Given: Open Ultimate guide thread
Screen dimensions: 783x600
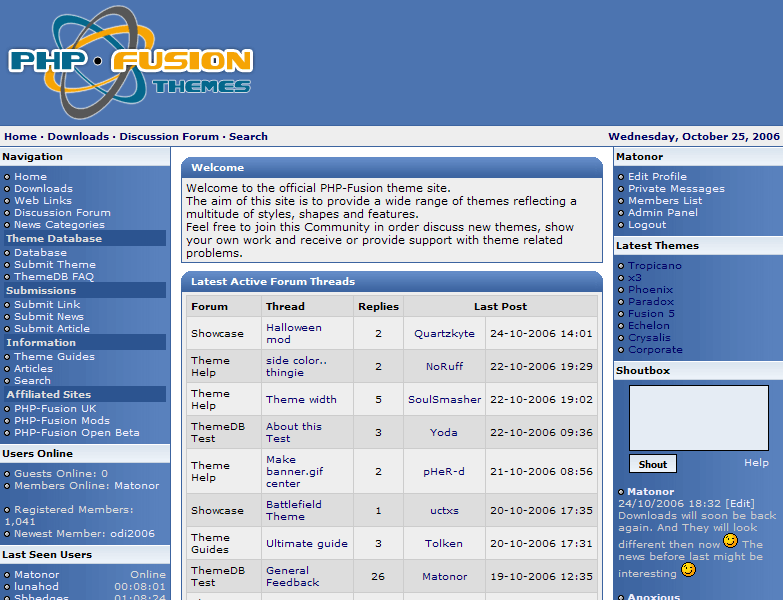Looking at the screenshot, I should (307, 543).
